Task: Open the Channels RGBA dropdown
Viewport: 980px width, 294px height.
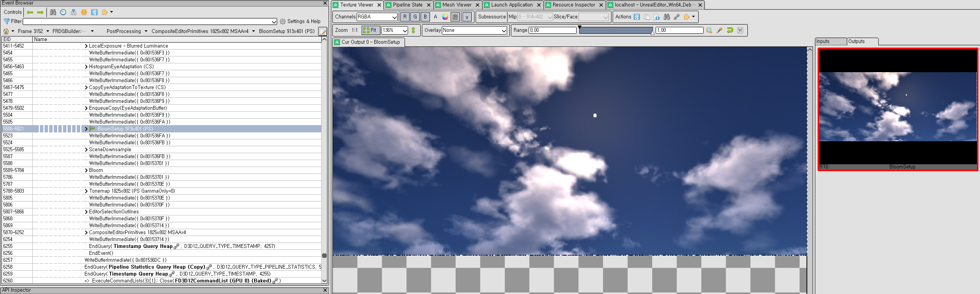Action: coord(377,17)
